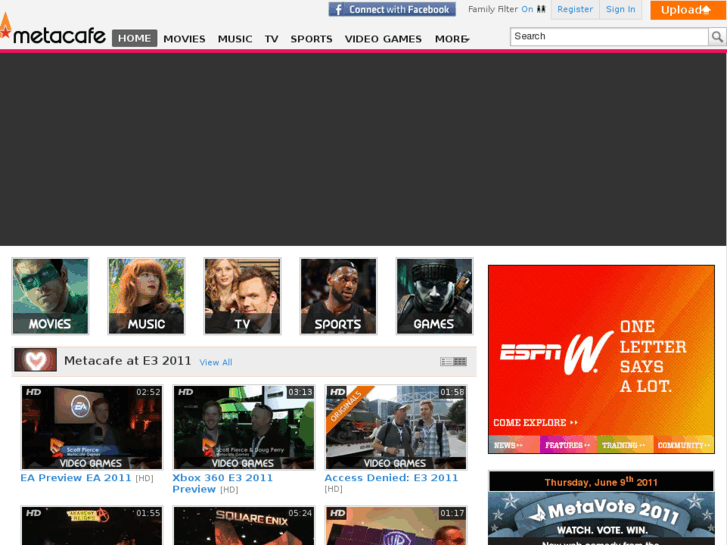Click inside the Search text field
This screenshot has height=545, width=727.
[x=608, y=37]
